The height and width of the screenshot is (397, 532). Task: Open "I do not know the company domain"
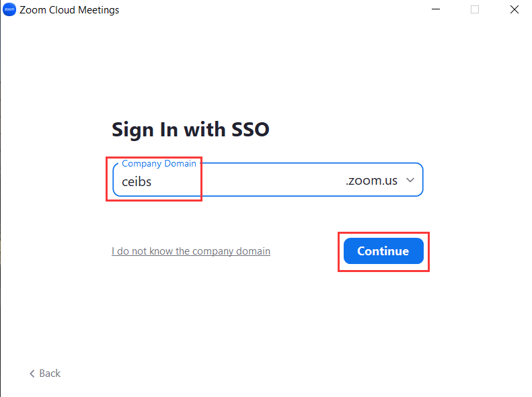coord(191,251)
